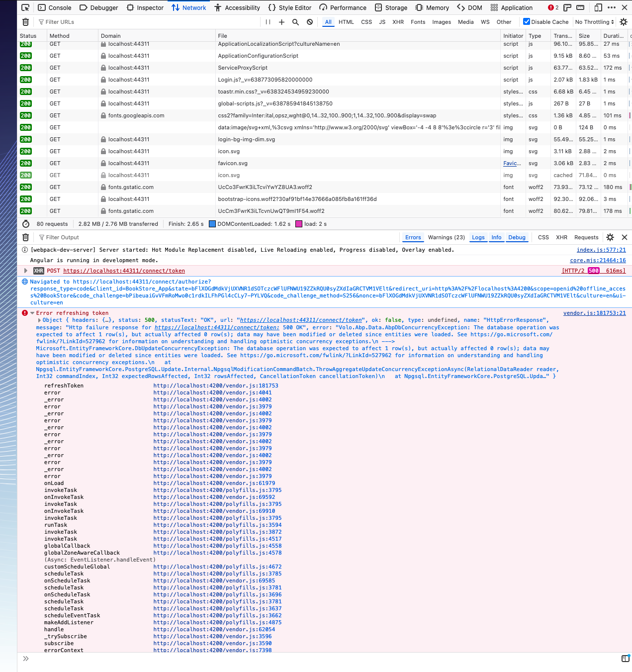Switch to the Debugger tab
Screen dimensions: 632x672
click(x=99, y=7)
